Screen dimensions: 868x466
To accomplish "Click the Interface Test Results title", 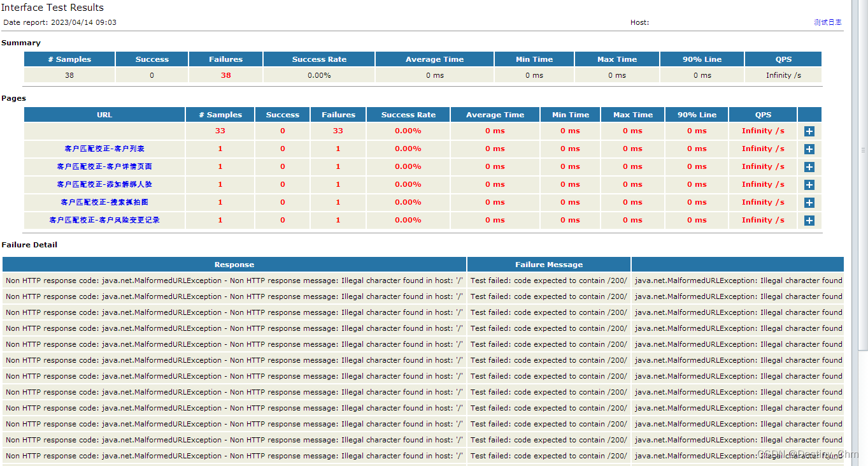I will pos(52,8).
